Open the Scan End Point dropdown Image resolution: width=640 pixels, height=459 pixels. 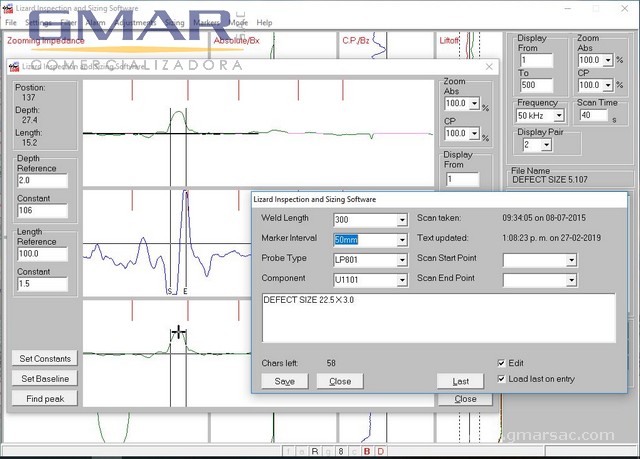click(571, 280)
